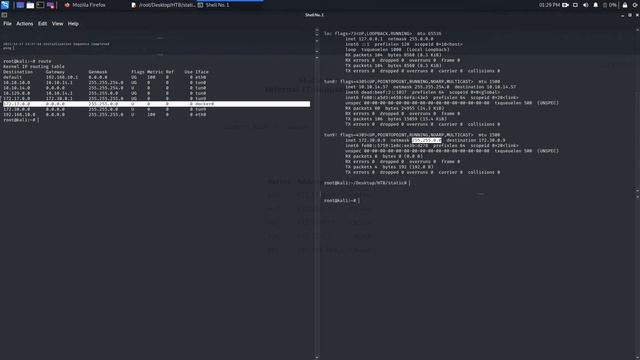
Task: Click the display tray icon
Action: click(576, 5)
